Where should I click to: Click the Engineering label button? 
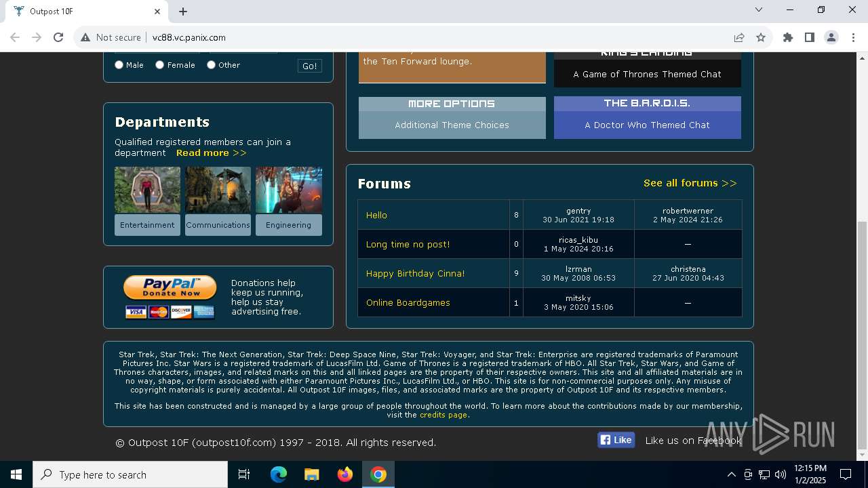click(x=288, y=225)
